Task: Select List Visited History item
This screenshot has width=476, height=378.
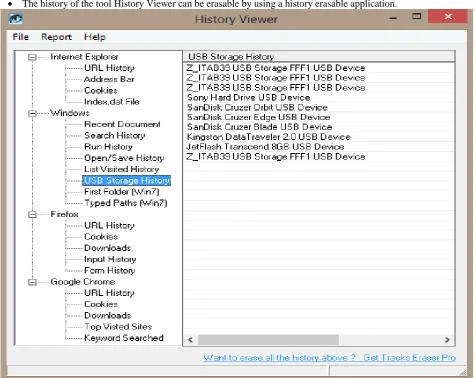Action: (122, 169)
